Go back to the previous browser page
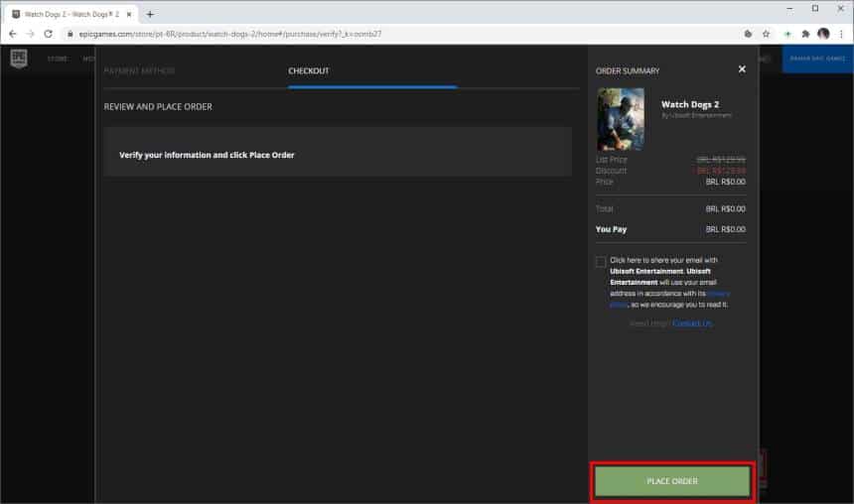Screen dimensions: 854x504 point(13,34)
